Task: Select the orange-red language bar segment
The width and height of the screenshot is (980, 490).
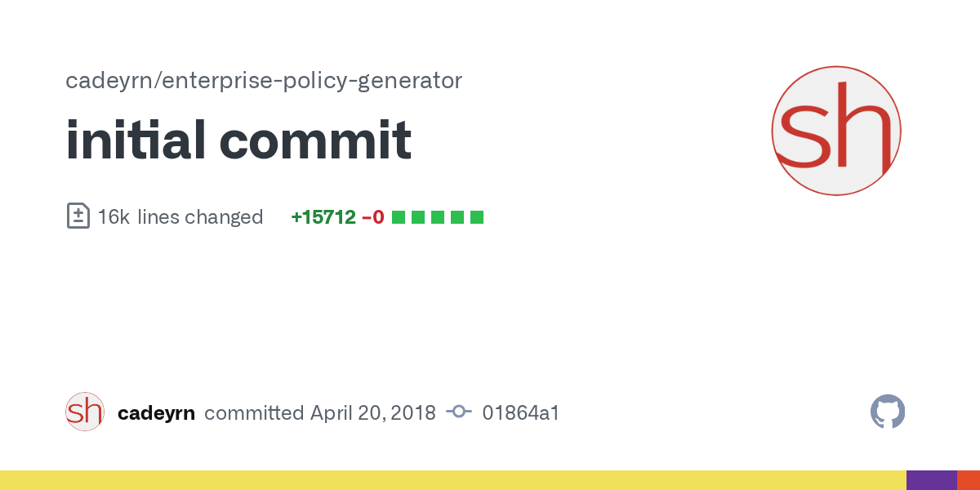Action: coord(969,480)
